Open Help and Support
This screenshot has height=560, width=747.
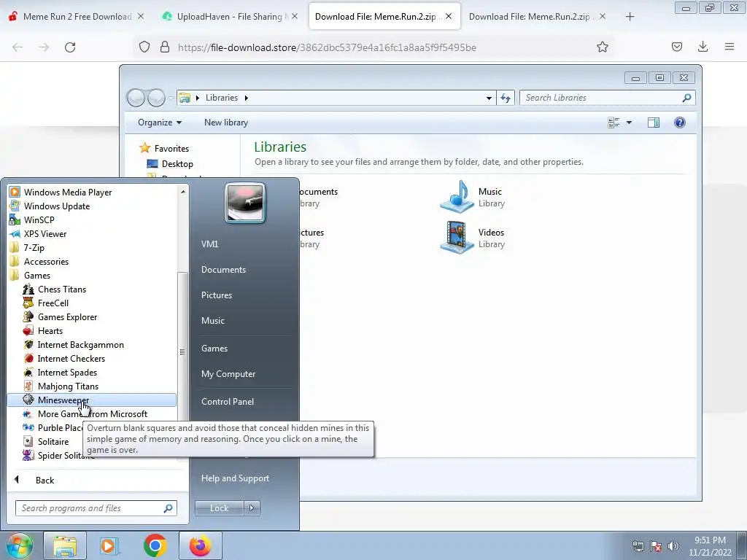coord(235,478)
